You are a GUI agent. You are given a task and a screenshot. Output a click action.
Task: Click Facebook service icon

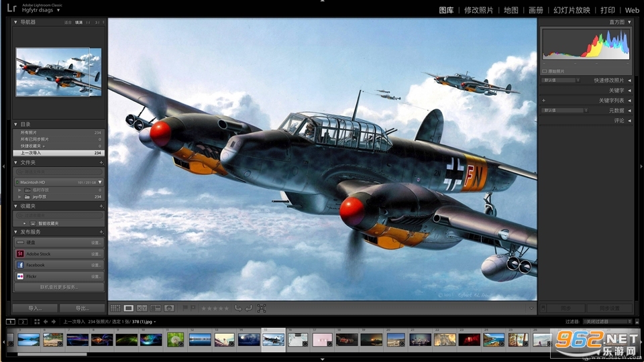tap(20, 265)
